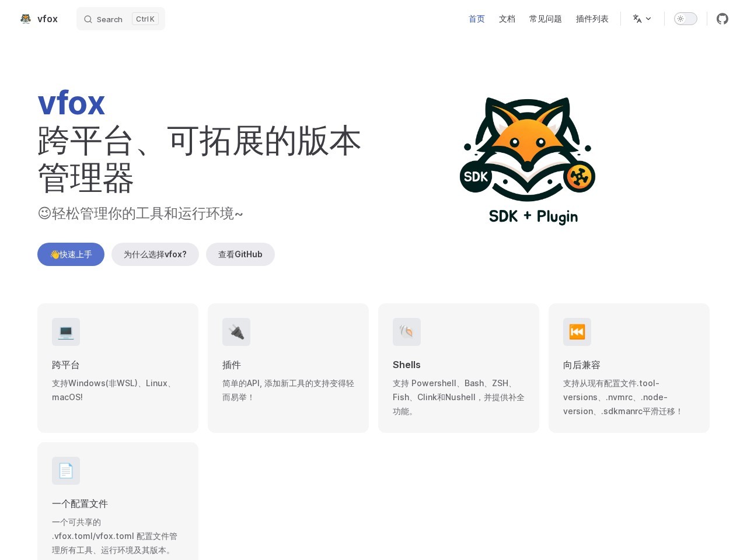Screen dimensions: 747x560
Task: Toggle the light/dark appearance switch
Action: (686, 19)
